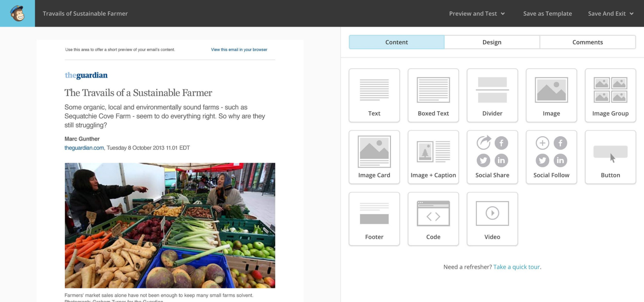Image resolution: width=644 pixels, height=302 pixels.
Task: Click the Mailchimp monkey logo
Action: coord(17,13)
